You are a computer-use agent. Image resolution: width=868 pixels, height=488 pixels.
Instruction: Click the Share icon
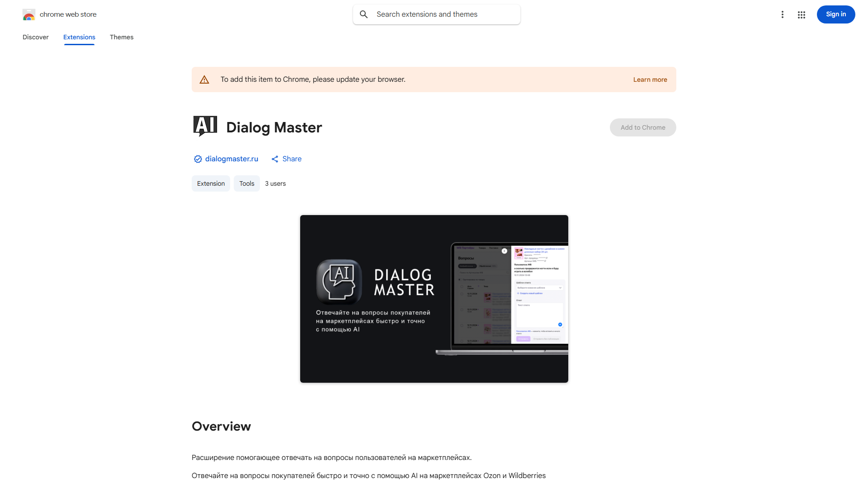click(x=275, y=159)
